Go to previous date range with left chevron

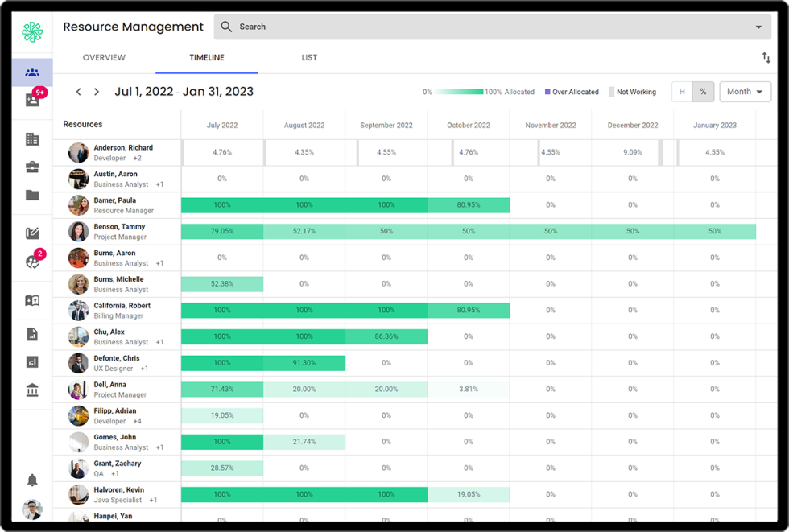78,92
